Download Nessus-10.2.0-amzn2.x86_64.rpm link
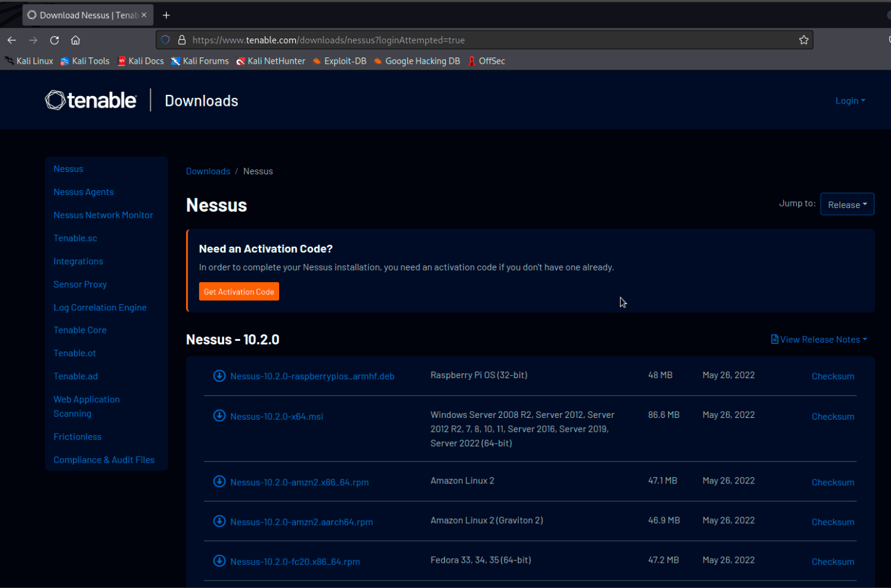 [299, 482]
